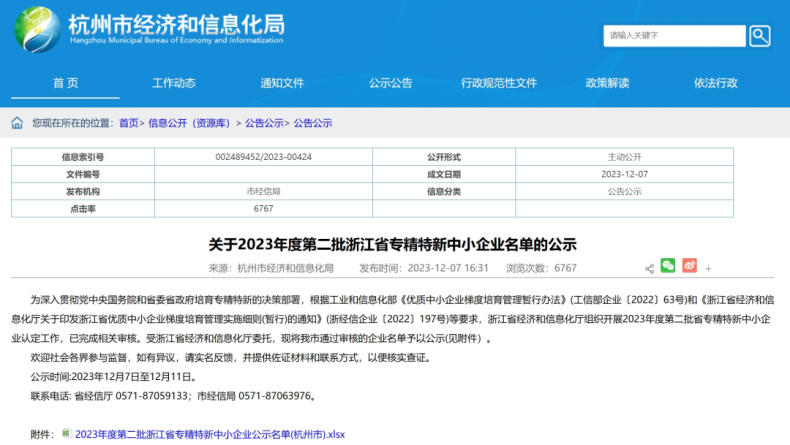Share article via Weibo icon

[689, 266]
